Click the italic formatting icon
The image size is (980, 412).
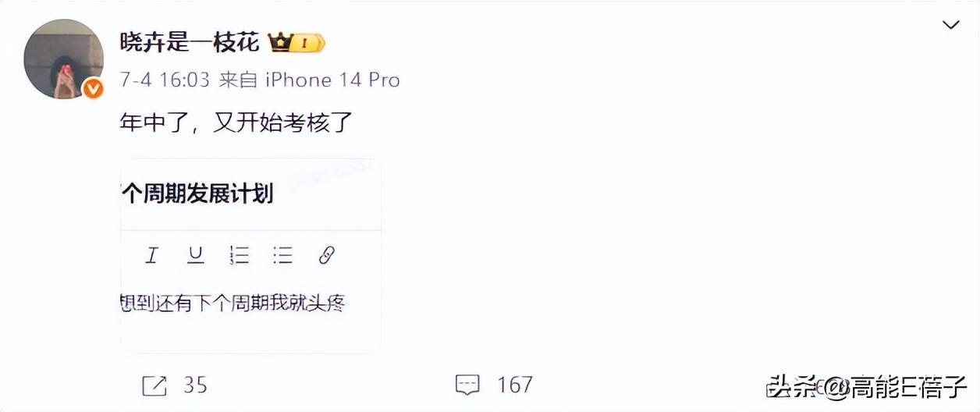(x=152, y=255)
